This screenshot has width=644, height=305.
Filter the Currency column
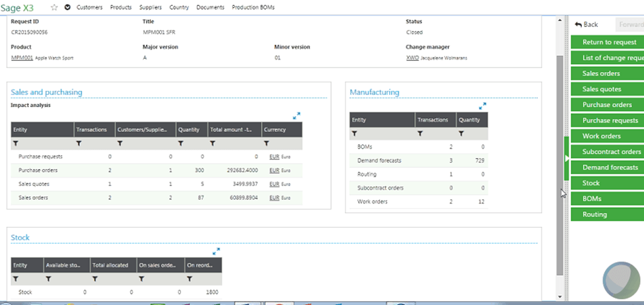[x=268, y=143]
